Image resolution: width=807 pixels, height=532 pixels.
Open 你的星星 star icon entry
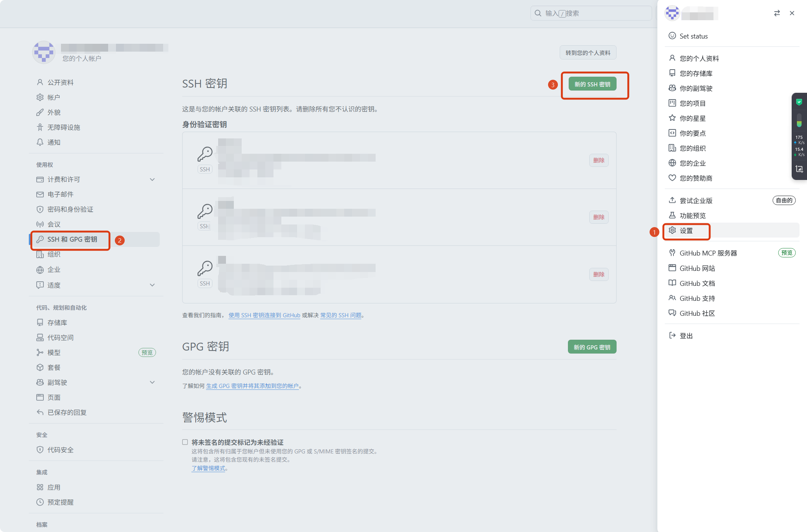pos(672,118)
